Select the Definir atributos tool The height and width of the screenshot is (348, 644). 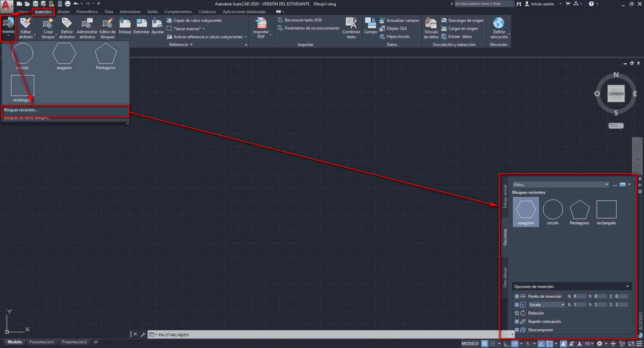67,24
